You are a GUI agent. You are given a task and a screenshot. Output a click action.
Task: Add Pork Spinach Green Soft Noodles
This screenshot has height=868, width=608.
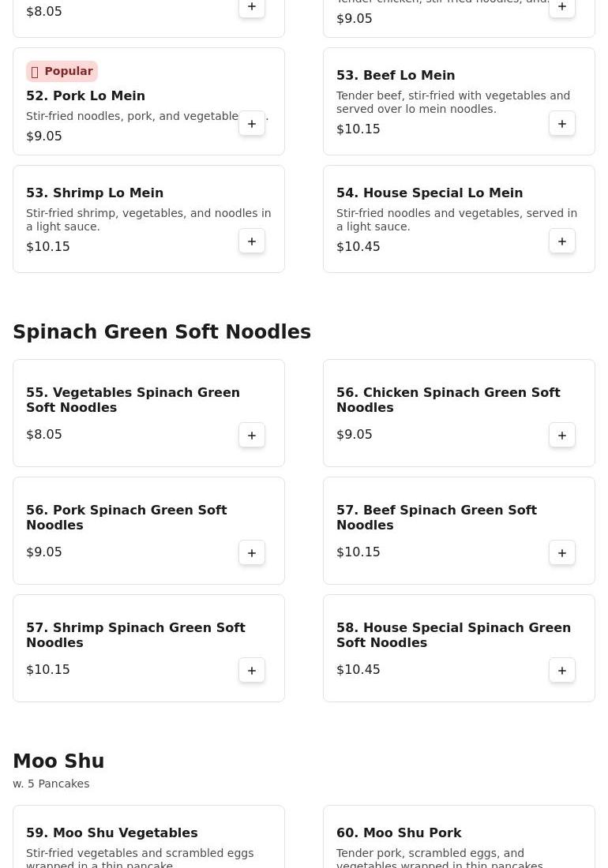252,553
